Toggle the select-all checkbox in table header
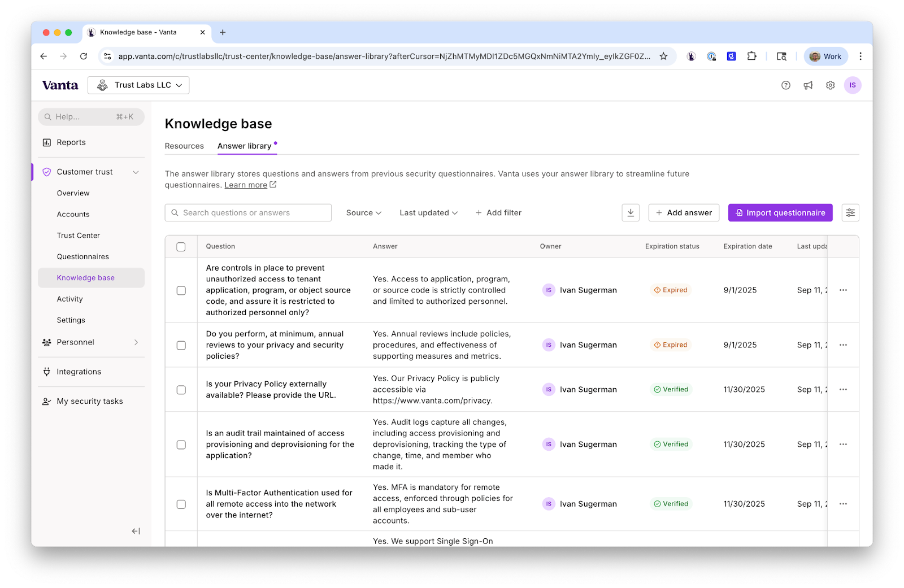Viewport: 904px width, 588px height. tap(181, 247)
